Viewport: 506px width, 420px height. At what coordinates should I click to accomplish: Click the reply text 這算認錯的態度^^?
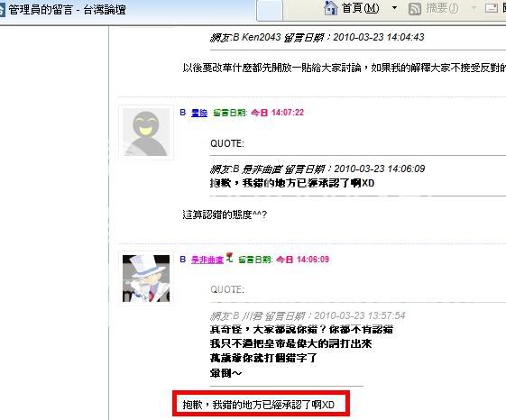point(225,215)
